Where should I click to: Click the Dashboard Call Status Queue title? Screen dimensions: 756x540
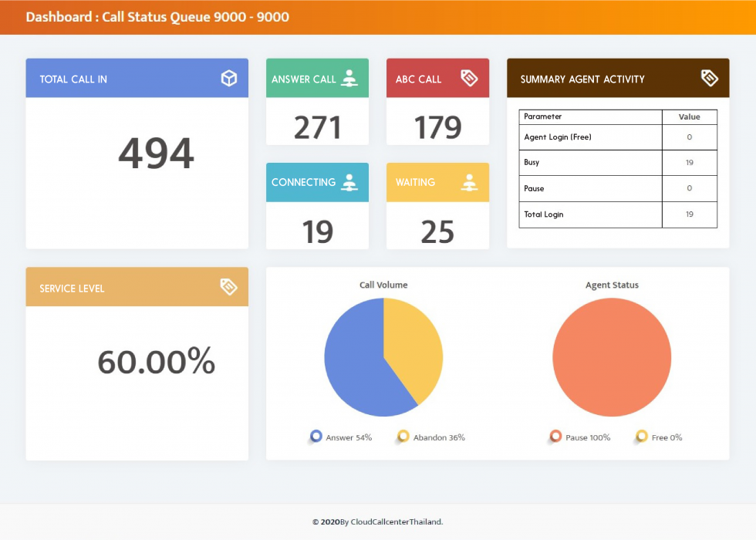(157, 17)
